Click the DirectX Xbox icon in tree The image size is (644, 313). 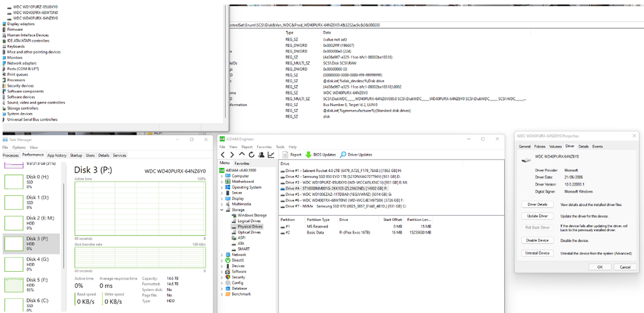(x=228, y=260)
